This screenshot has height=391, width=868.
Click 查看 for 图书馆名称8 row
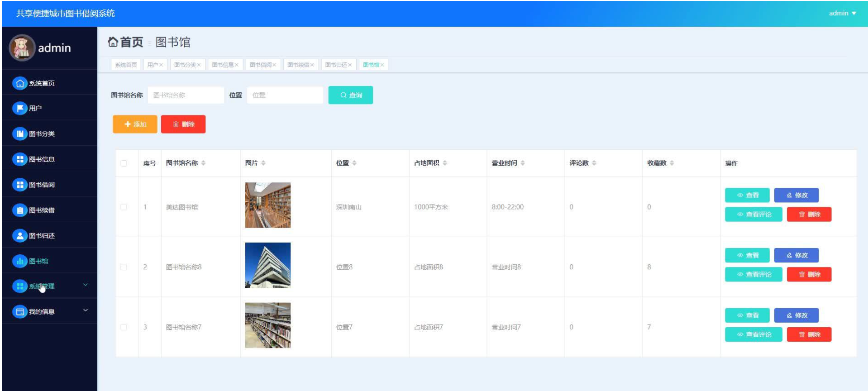click(747, 255)
